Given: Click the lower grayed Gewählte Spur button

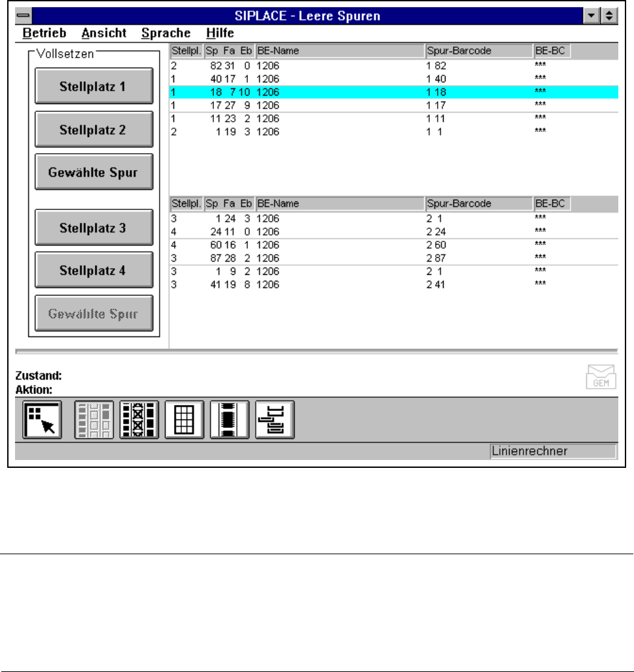Looking at the screenshot, I should pyautogui.click(x=94, y=313).
